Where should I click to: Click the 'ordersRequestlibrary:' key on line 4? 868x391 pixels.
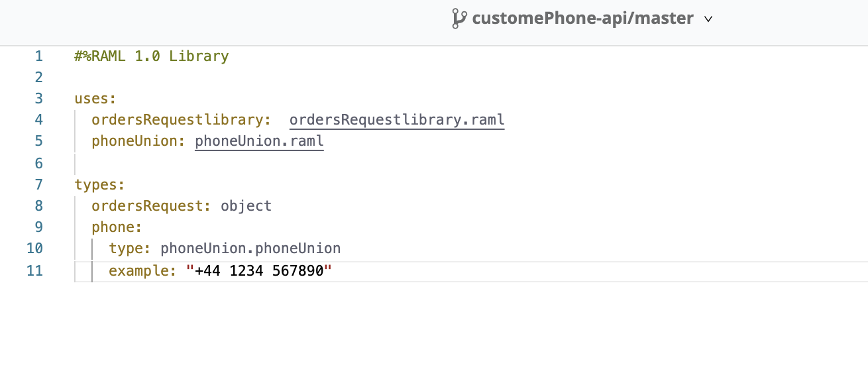181,120
